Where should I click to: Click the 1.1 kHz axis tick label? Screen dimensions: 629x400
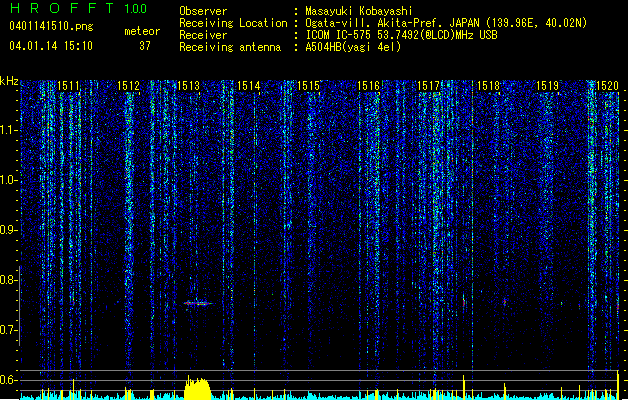pyautogui.click(x=9, y=130)
